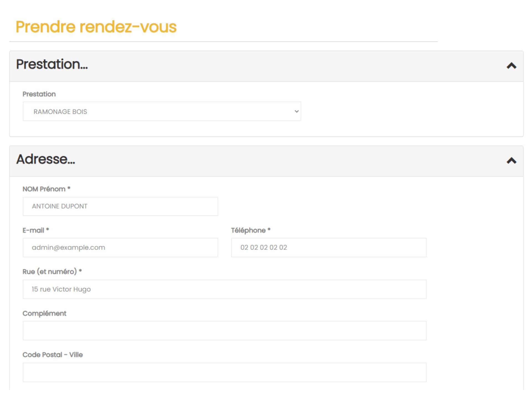Click the Complément input field
This screenshot has width=532, height=408.
(225, 330)
